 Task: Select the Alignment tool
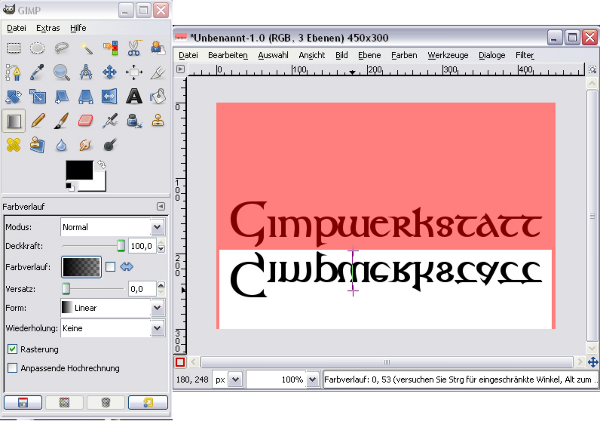[134, 72]
